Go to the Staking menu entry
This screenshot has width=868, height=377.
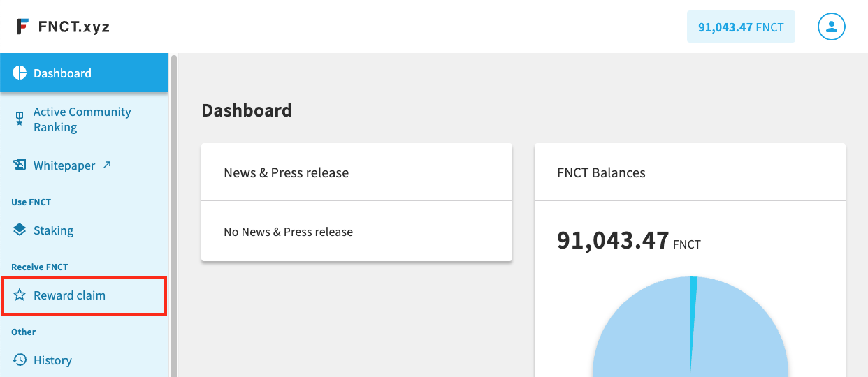click(x=84, y=230)
